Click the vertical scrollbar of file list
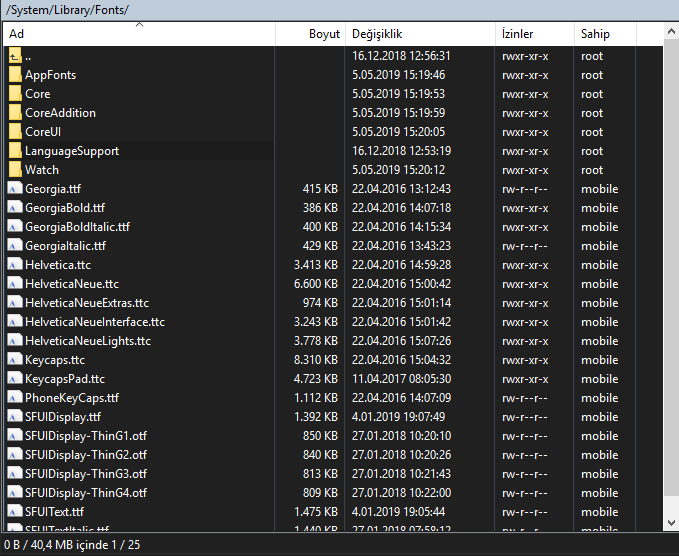The height and width of the screenshot is (556, 679). click(670, 280)
